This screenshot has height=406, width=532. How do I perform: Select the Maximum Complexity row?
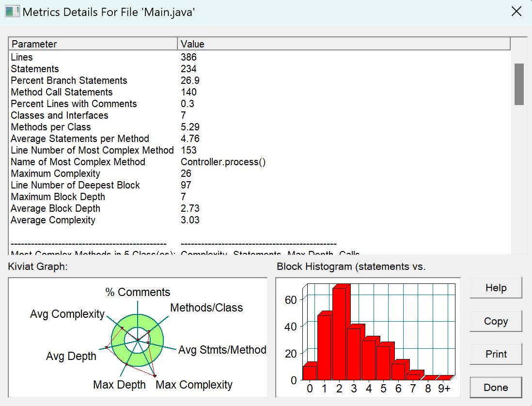click(260, 173)
